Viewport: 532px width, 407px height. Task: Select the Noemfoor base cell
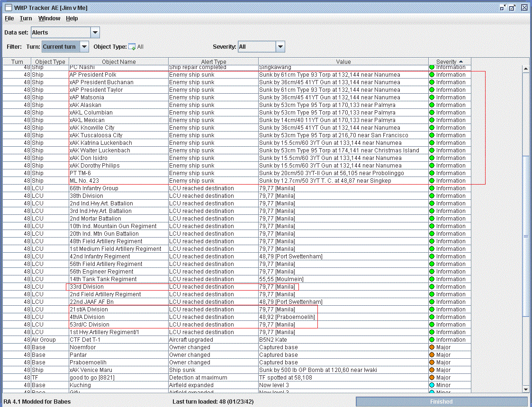(x=118, y=347)
